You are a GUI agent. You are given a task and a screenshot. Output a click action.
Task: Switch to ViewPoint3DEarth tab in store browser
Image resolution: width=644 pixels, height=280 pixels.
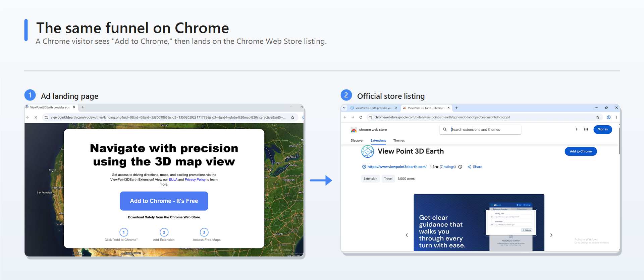pos(373,108)
